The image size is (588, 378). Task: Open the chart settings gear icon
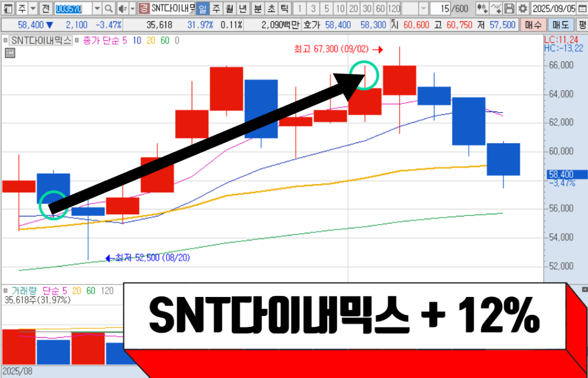(x=522, y=9)
